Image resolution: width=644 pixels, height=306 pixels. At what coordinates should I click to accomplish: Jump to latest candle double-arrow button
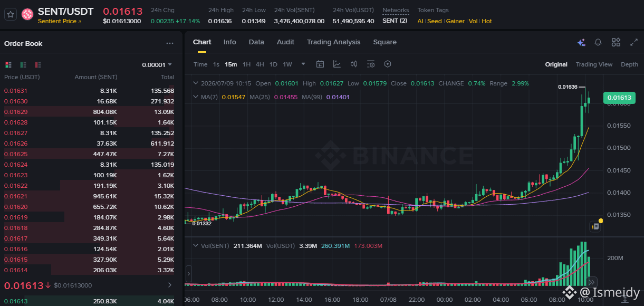tap(592, 282)
